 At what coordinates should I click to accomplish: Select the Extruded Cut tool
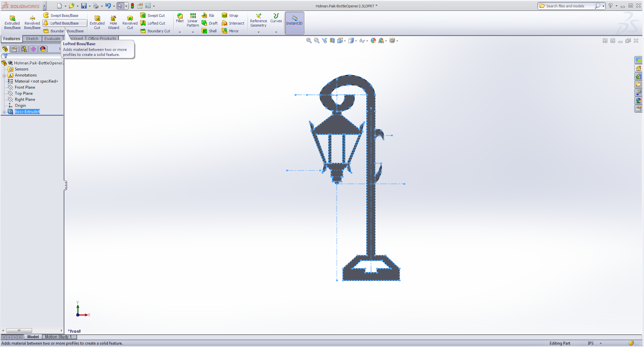click(x=97, y=22)
